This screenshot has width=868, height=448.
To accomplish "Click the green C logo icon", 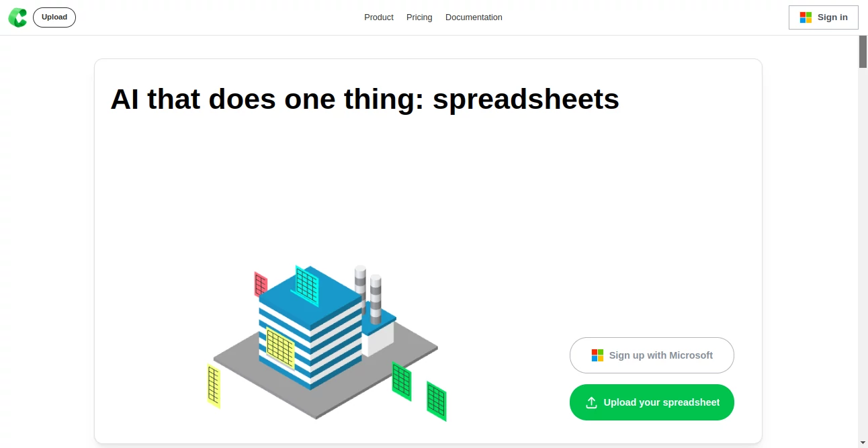I will [17, 17].
